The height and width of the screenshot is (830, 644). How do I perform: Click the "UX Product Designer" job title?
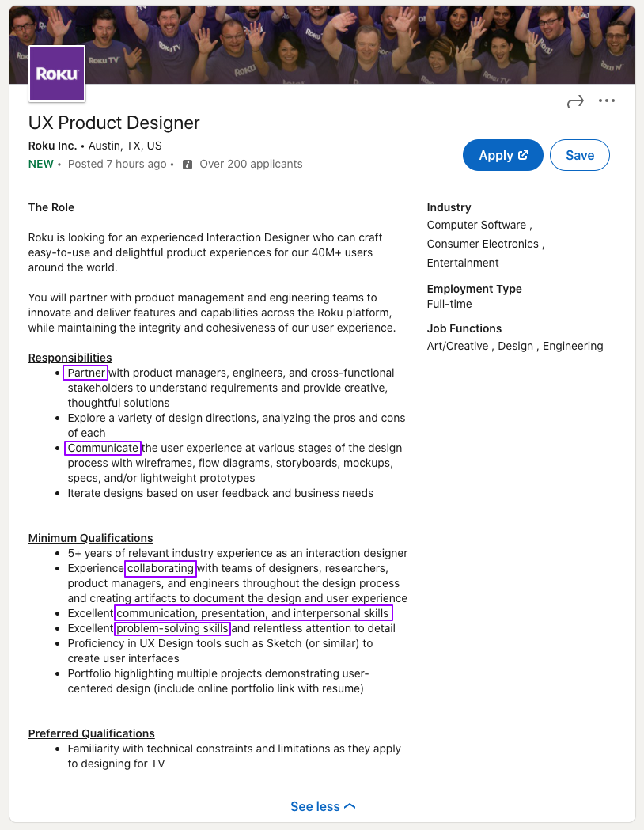[x=114, y=123]
